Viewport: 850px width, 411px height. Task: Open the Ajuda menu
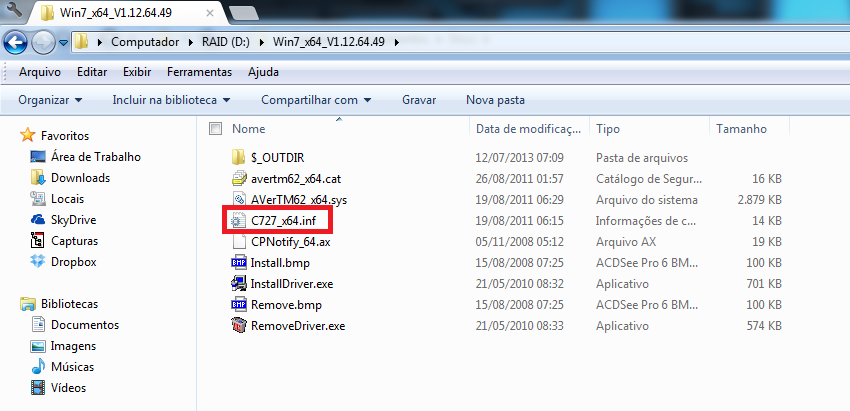pos(263,72)
